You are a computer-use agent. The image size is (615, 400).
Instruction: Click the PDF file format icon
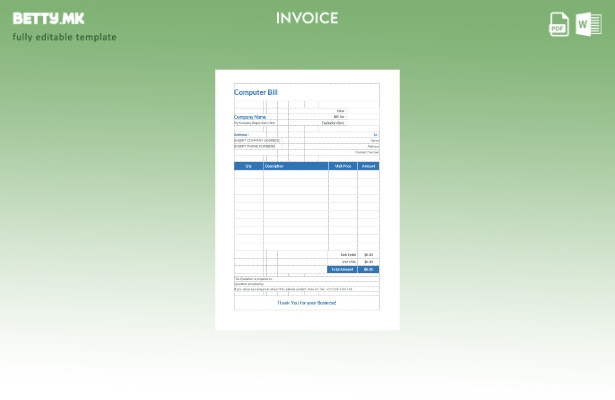(x=559, y=24)
